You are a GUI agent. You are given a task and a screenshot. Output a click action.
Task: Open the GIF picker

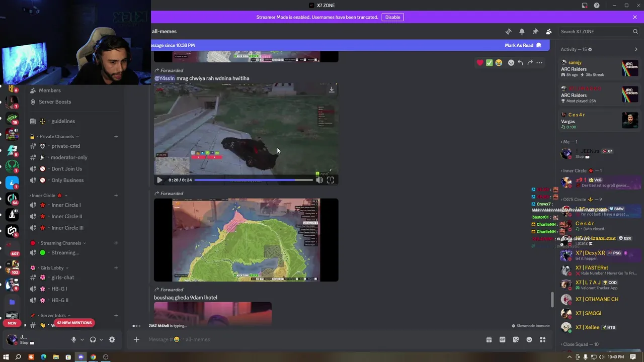[x=502, y=339]
